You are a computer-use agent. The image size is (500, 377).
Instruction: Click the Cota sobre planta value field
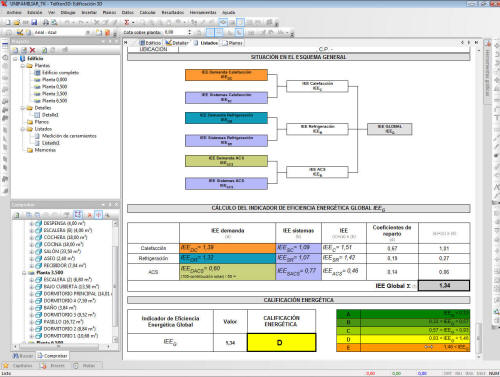[x=175, y=32]
